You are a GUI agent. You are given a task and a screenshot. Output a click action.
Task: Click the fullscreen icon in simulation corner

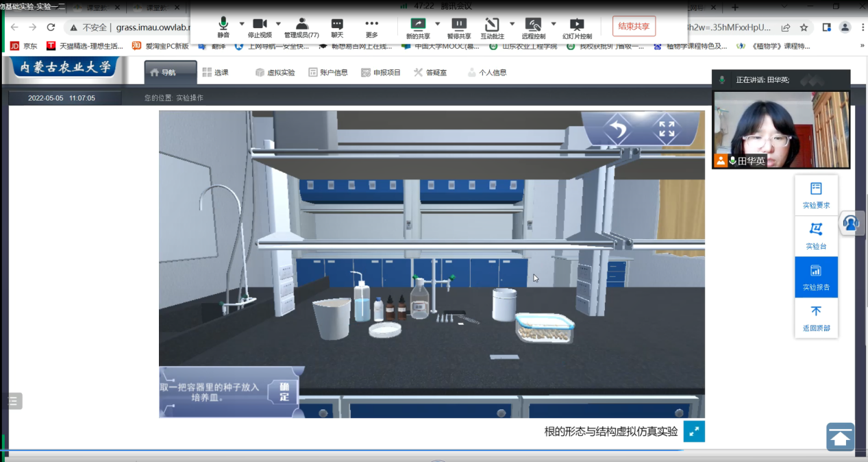point(666,129)
